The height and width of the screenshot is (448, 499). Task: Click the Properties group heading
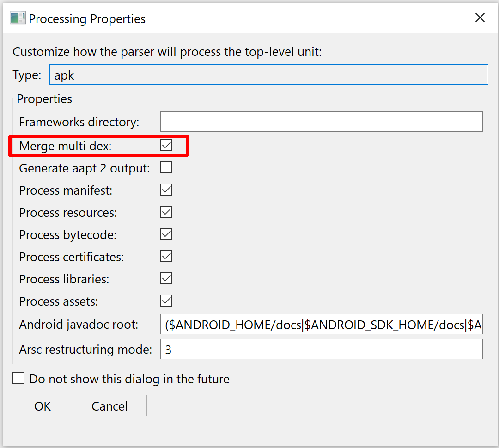pos(44,99)
